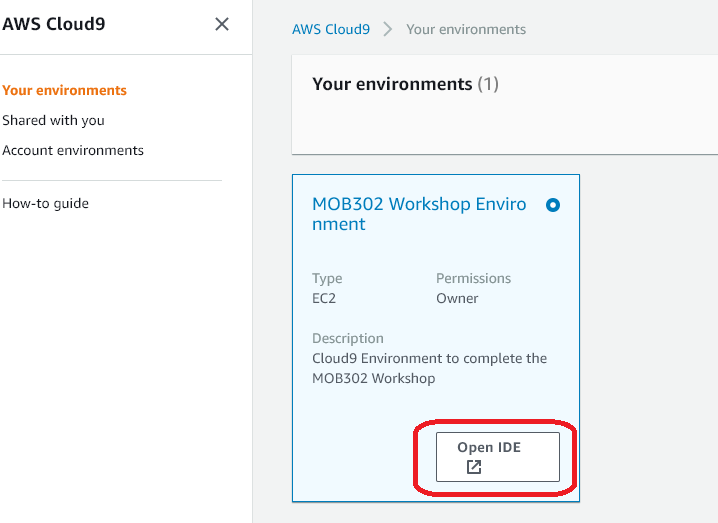Click the AWS Cloud9 breadcrumb link
Screen dimensions: 718x523
point(331,29)
